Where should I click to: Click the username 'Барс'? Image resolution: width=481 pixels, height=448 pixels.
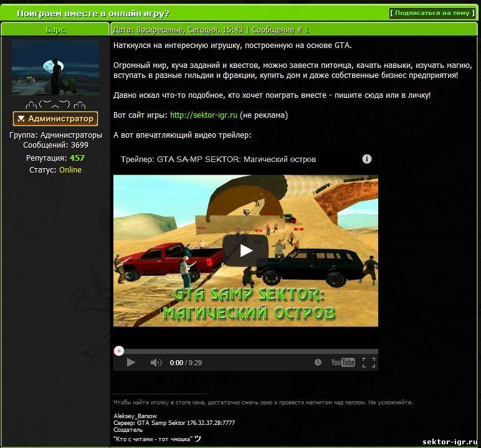55,30
